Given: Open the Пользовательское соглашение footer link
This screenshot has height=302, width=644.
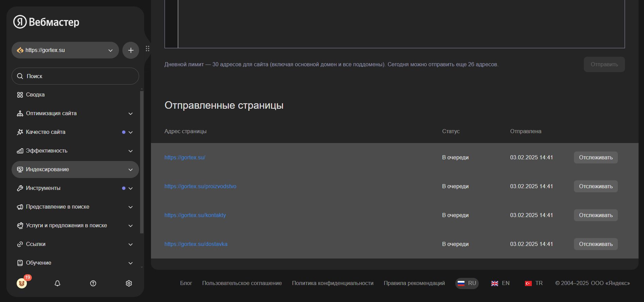Looking at the screenshot, I should click(242, 283).
